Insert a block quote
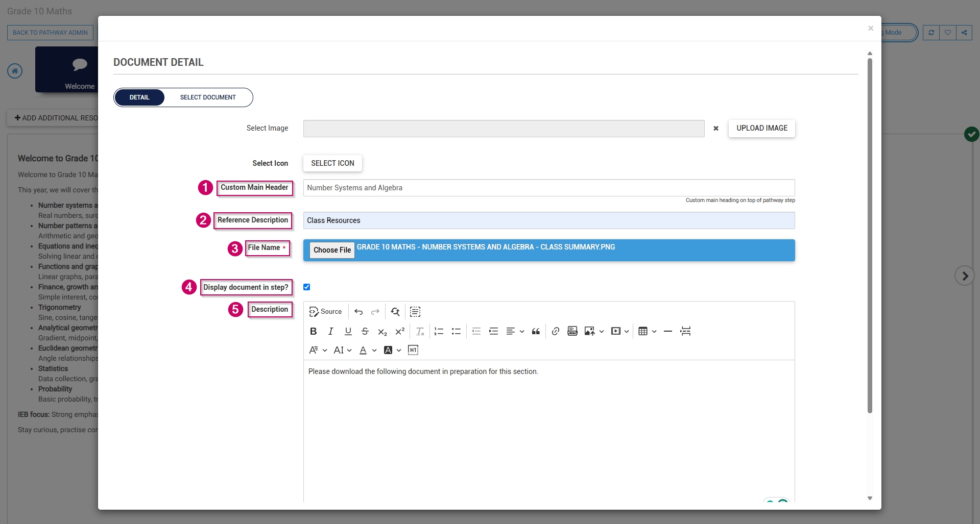 (x=536, y=331)
